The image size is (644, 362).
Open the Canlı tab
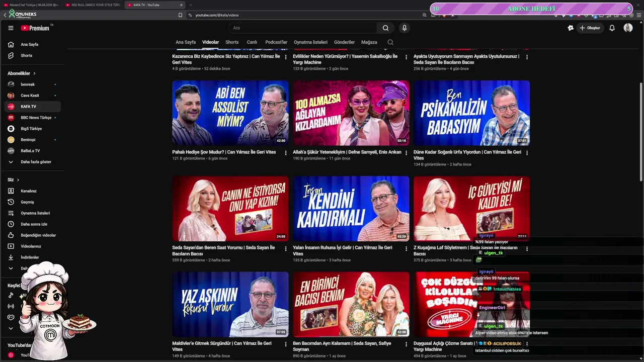(252, 42)
